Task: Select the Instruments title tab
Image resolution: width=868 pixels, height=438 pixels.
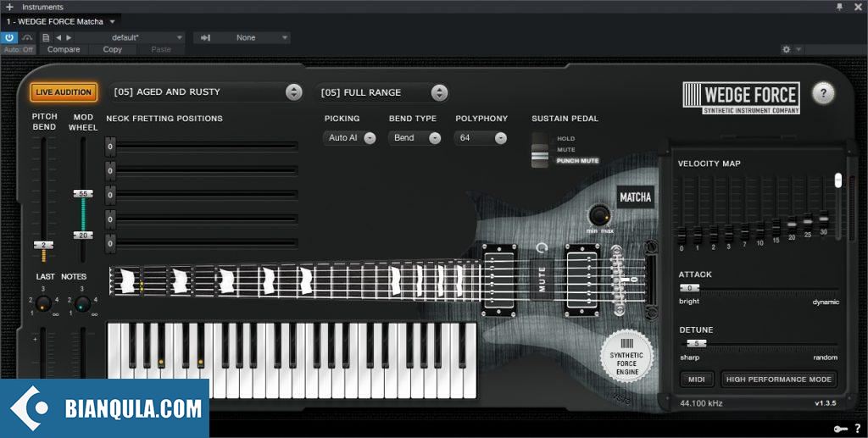Action: [x=42, y=7]
